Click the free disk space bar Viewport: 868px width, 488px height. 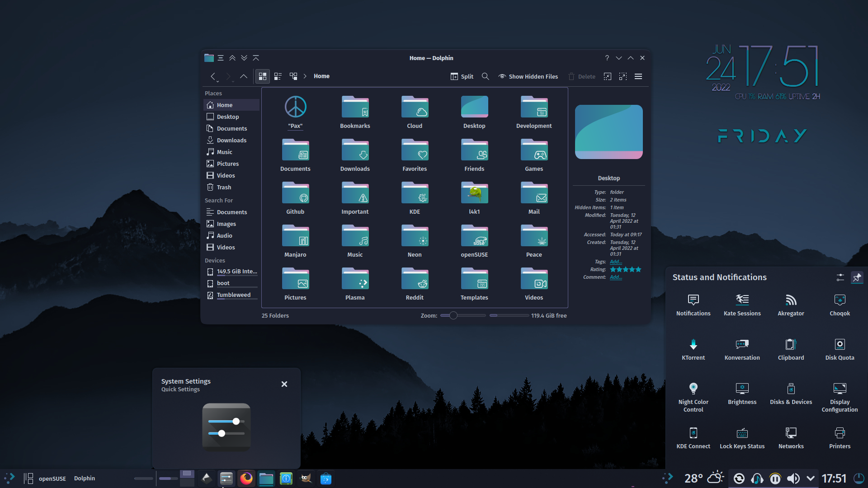point(509,315)
